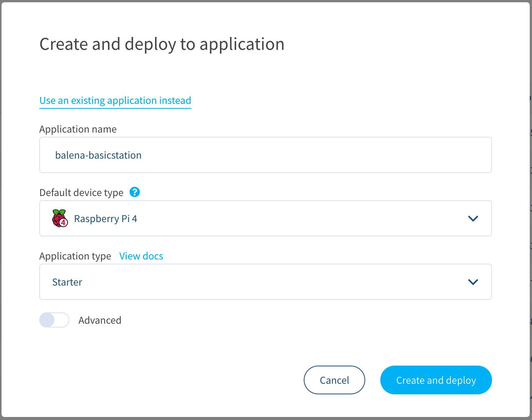Open View docs for application types
Viewport: 532px width, 420px height.
pyautogui.click(x=141, y=256)
